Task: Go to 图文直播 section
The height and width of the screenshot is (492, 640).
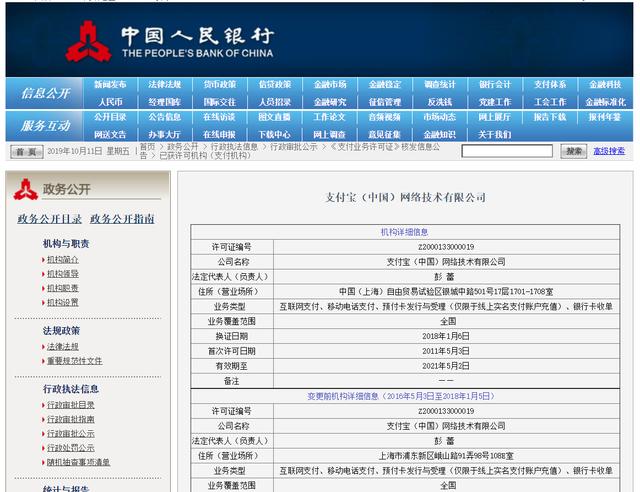Action: (275, 117)
